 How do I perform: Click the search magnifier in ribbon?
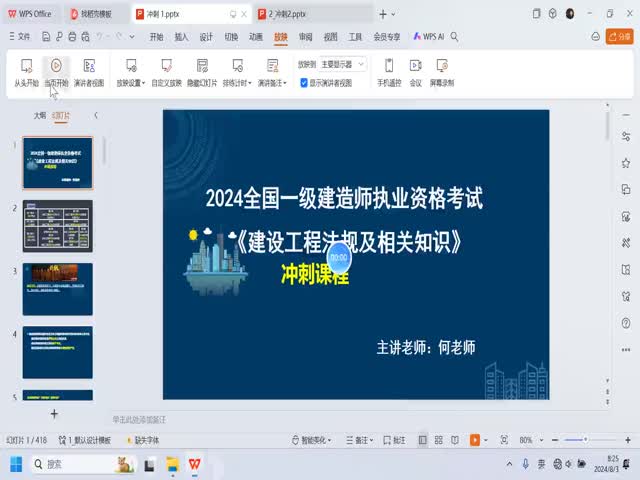[454, 37]
